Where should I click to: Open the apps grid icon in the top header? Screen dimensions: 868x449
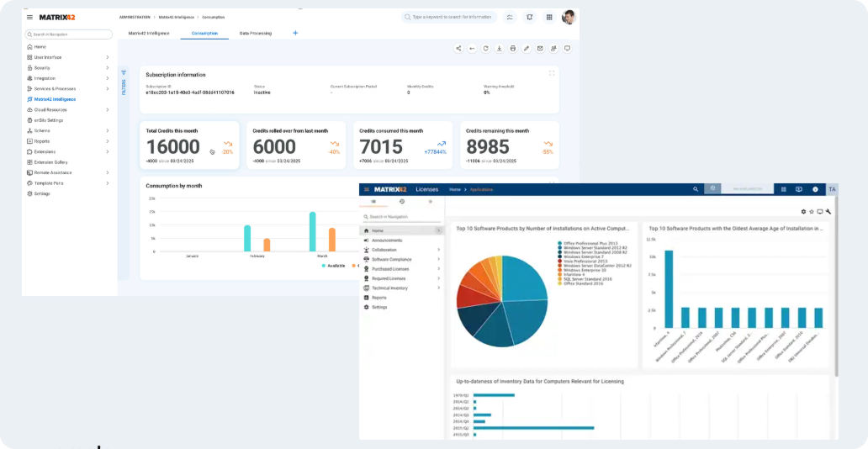pos(549,17)
